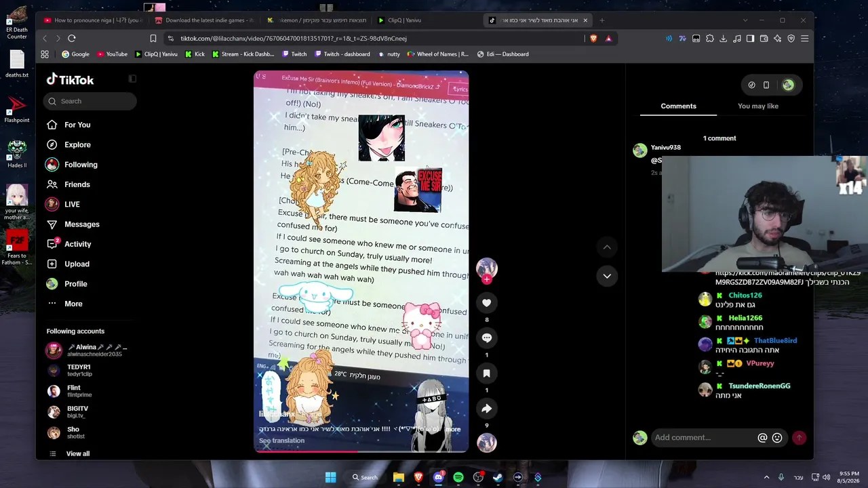The image size is (868, 488).
Task: Click the coin icon in top-right pill
Action: [x=751, y=85]
